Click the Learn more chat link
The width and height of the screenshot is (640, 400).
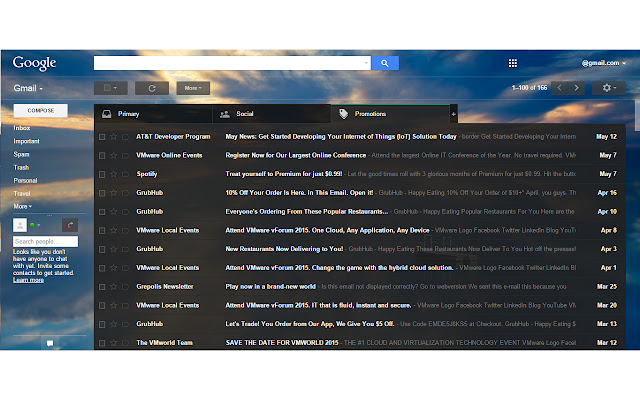28,280
